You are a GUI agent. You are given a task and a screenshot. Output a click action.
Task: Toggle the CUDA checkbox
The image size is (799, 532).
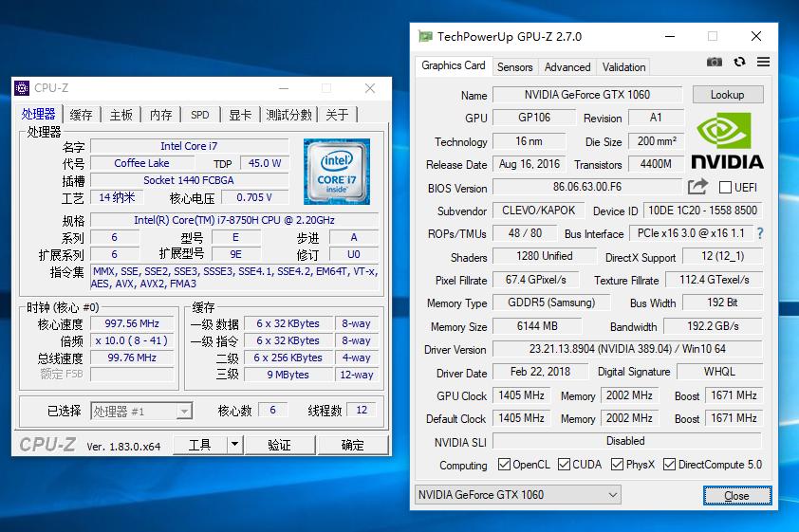tap(565, 465)
